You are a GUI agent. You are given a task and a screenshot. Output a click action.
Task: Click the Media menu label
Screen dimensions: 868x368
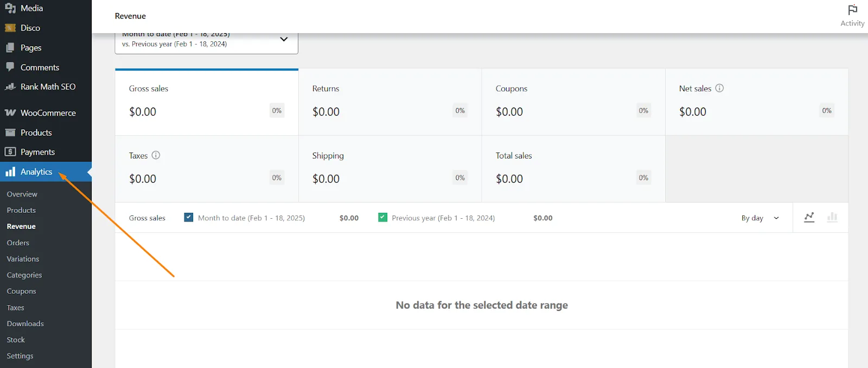31,8
